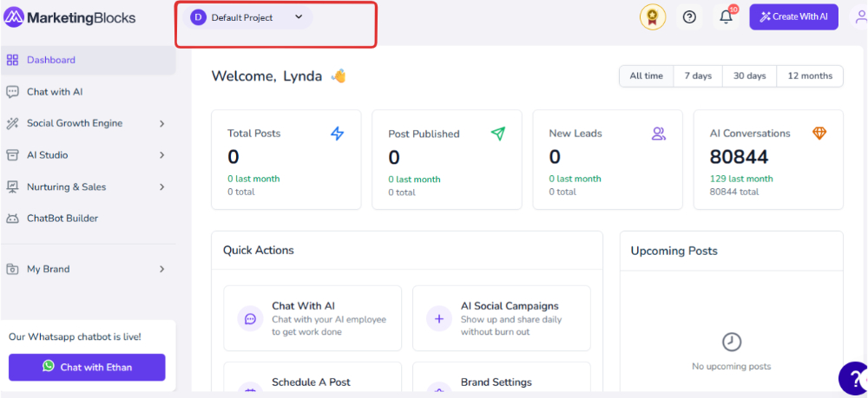Open the user profile icon

click(x=860, y=17)
